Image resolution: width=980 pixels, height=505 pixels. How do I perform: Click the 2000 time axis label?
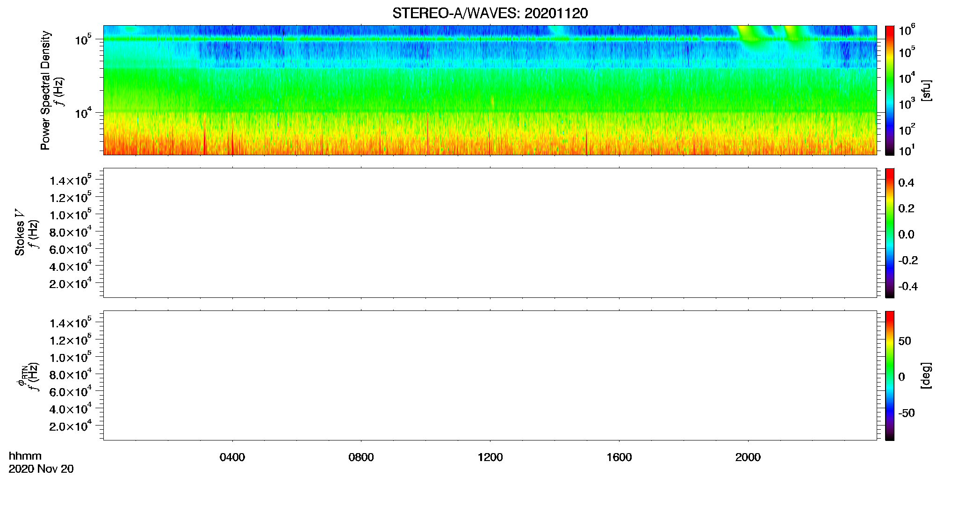748,457
